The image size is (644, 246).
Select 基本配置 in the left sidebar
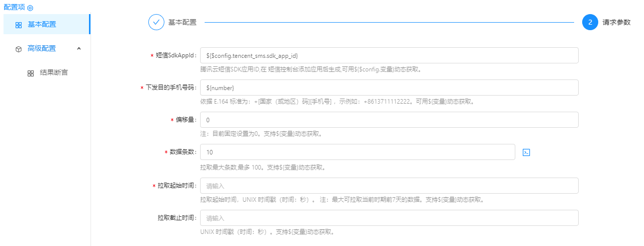42,24
